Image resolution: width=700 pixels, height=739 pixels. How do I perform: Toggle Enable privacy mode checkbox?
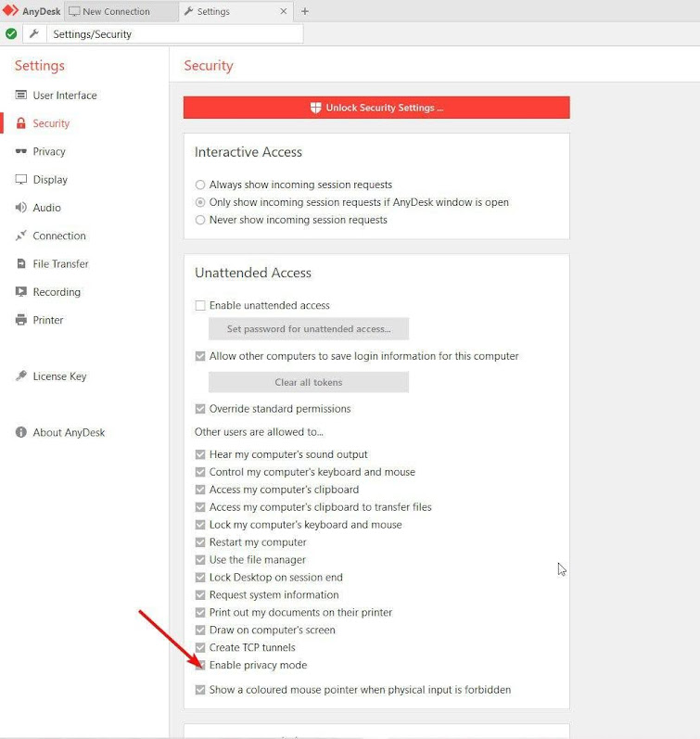pyautogui.click(x=200, y=665)
